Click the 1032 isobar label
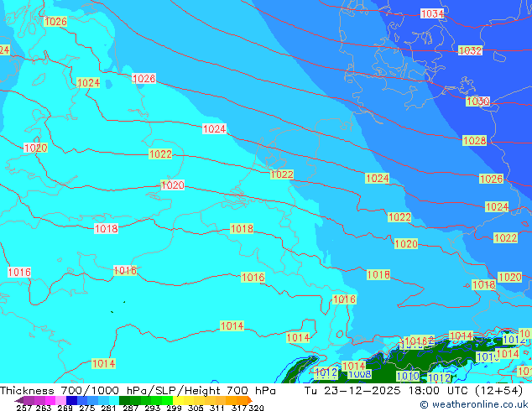The height and width of the screenshot is (411, 532). point(470,50)
